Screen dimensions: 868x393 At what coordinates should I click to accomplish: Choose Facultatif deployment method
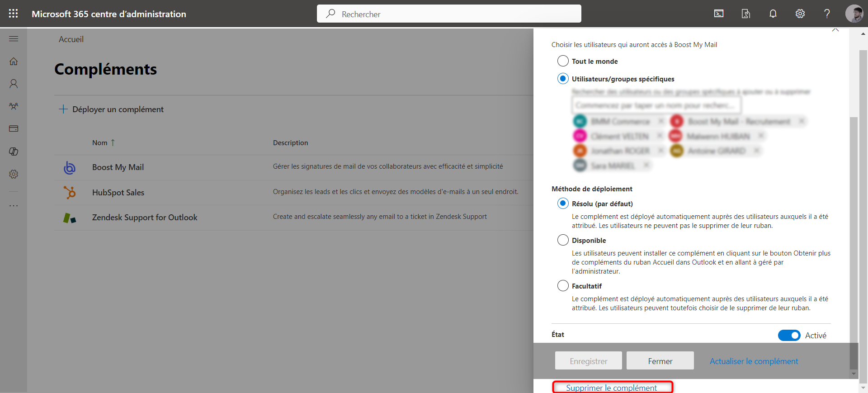click(x=563, y=286)
